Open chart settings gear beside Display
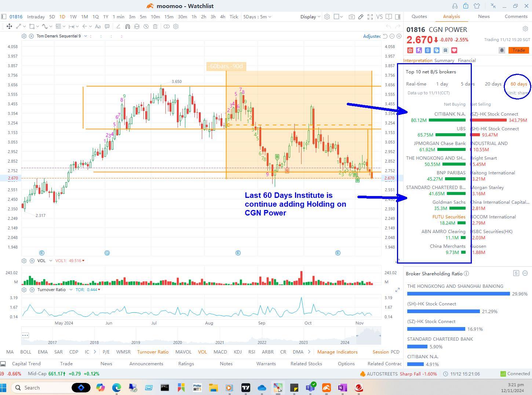532x395 pixels. [x=327, y=17]
